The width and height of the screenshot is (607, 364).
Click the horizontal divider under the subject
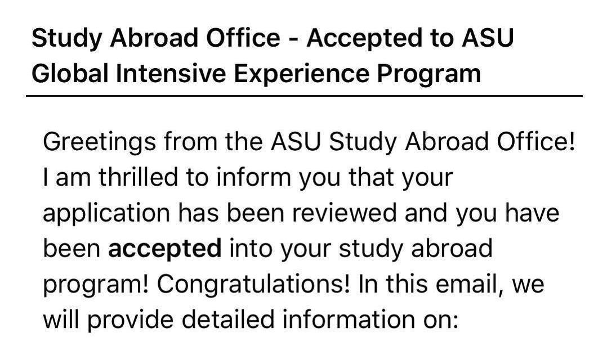[304, 95]
